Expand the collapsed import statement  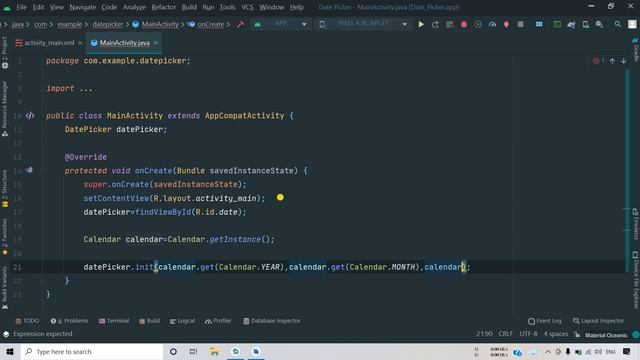[86, 89]
